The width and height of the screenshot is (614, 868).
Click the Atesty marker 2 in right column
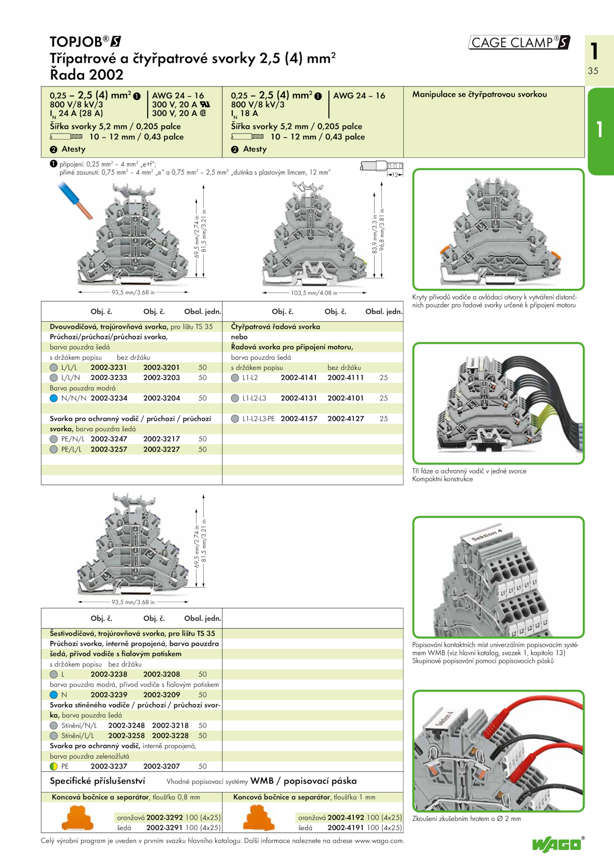(234, 150)
